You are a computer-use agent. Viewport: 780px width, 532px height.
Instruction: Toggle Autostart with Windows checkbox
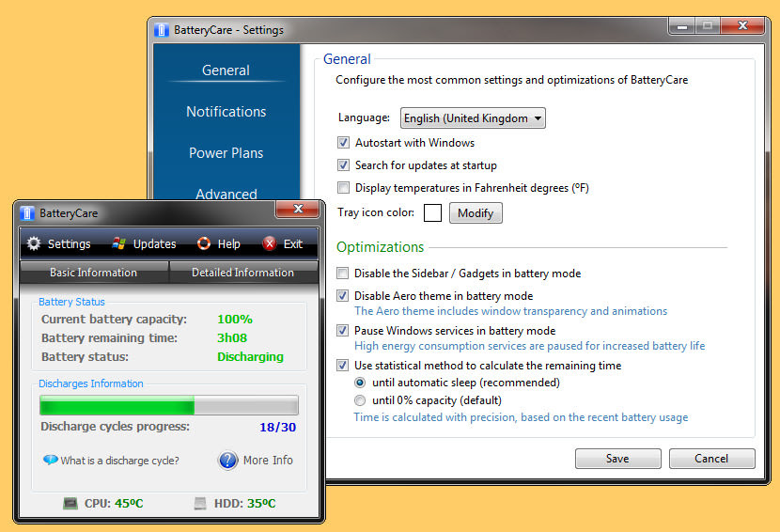343,143
